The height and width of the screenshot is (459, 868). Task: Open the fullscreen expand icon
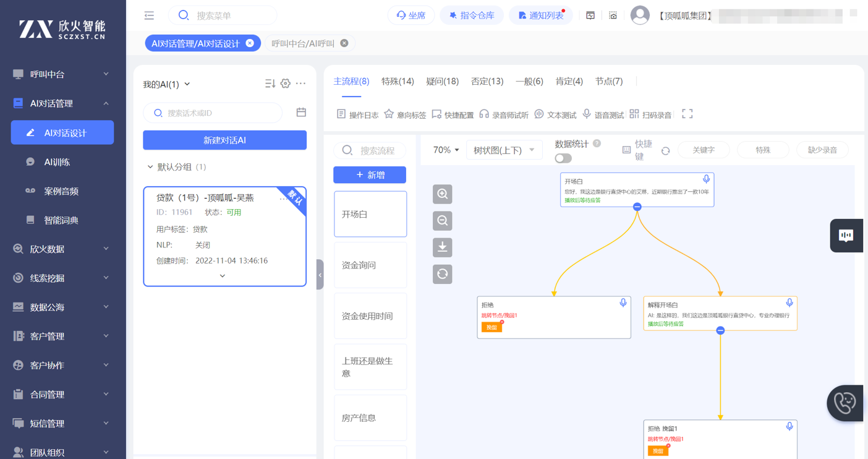687,114
